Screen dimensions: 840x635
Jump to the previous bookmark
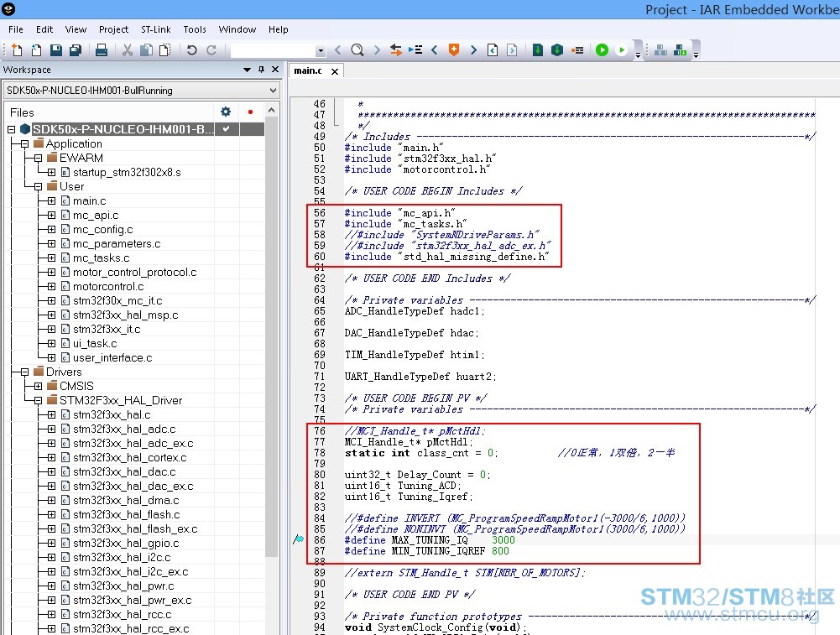coord(435,50)
